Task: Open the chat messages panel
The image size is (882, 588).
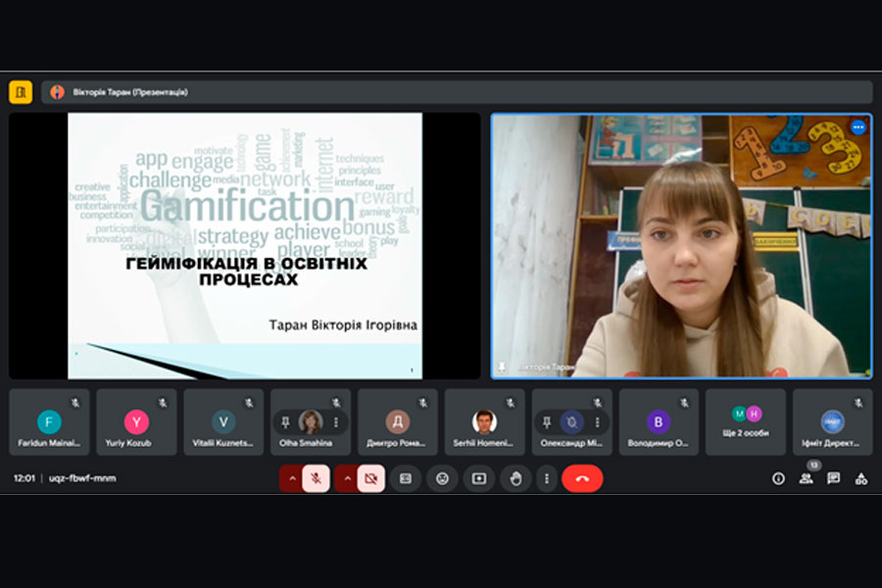Action: pyautogui.click(x=833, y=478)
